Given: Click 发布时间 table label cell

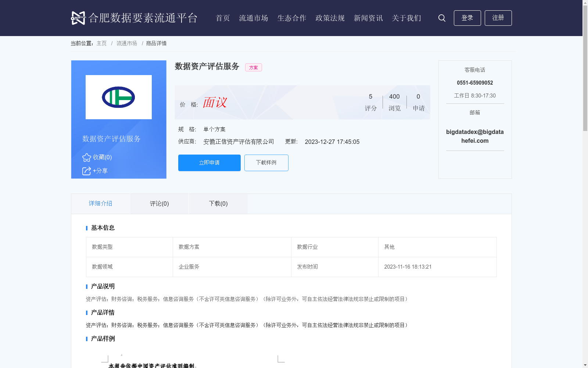Looking at the screenshot, I should pos(335,267).
